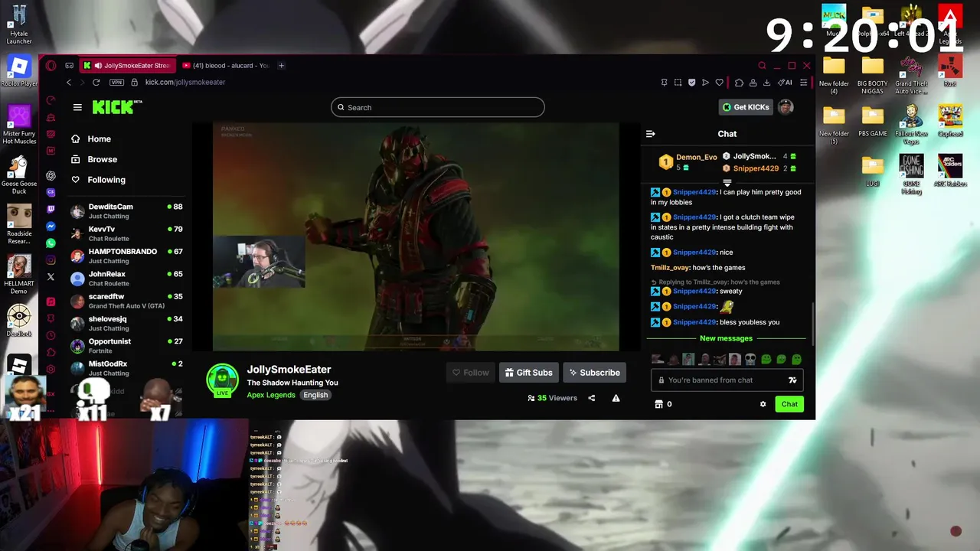Open the Apex Legends category link
The width and height of the screenshot is (980, 551).
click(271, 395)
